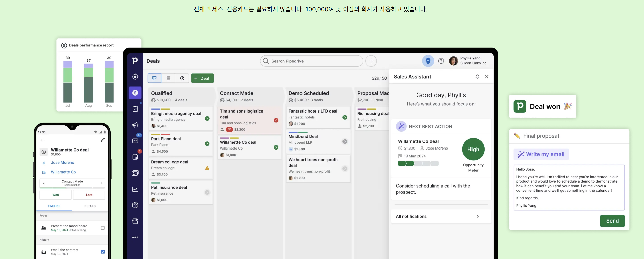Click Fantastic hotels LTD deal green arrow
644x259 pixels.
tap(345, 117)
